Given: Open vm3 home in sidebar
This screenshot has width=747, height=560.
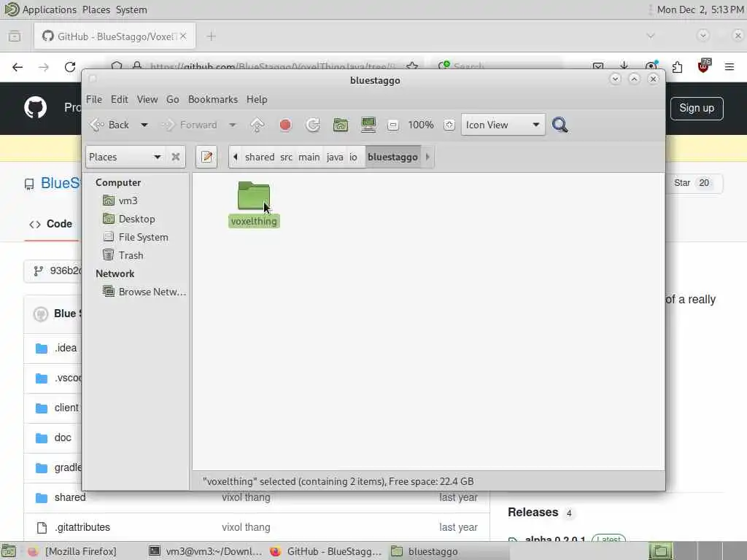Looking at the screenshot, I should coord(128,201).
